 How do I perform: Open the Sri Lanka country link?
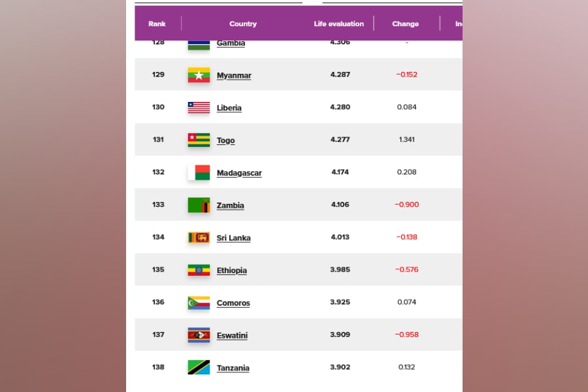pos(233,238)
